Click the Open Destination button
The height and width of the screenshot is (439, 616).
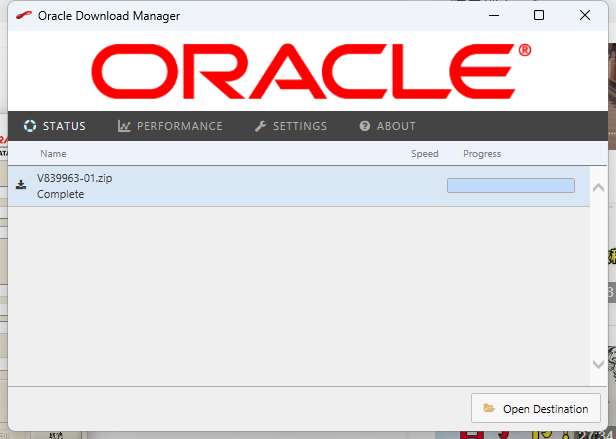click(x=536, y=408)
